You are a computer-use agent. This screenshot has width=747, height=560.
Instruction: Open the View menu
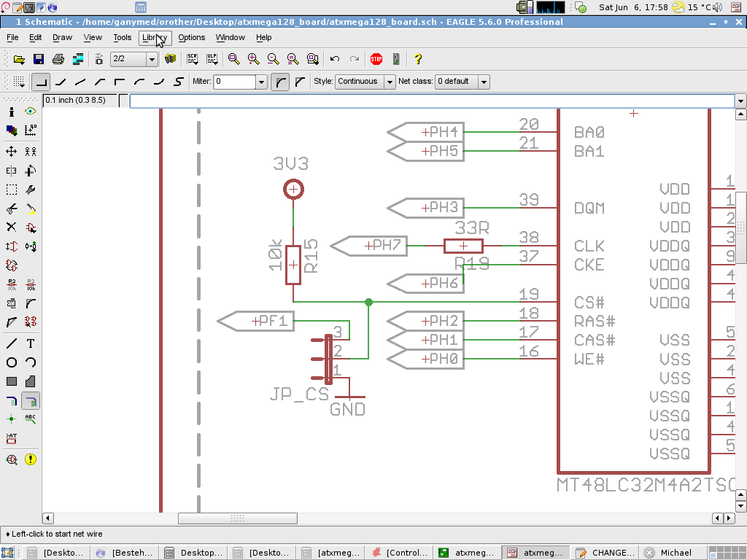[93, 37]
